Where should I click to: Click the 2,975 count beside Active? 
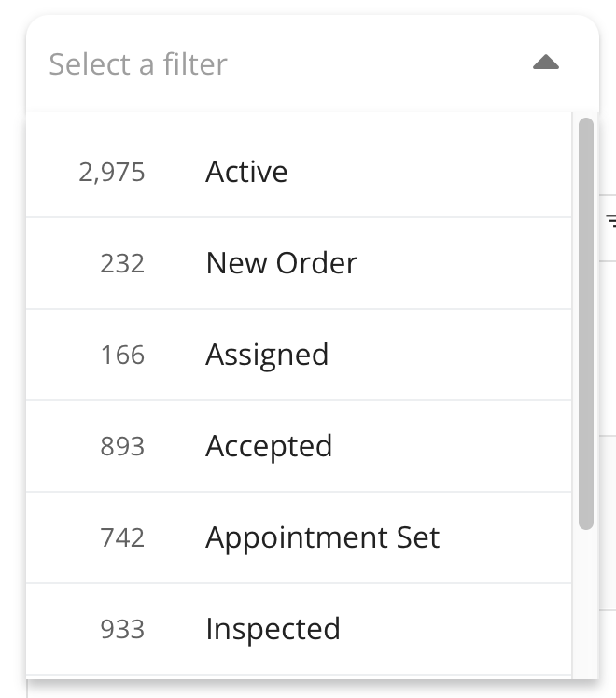click(112, 173)
